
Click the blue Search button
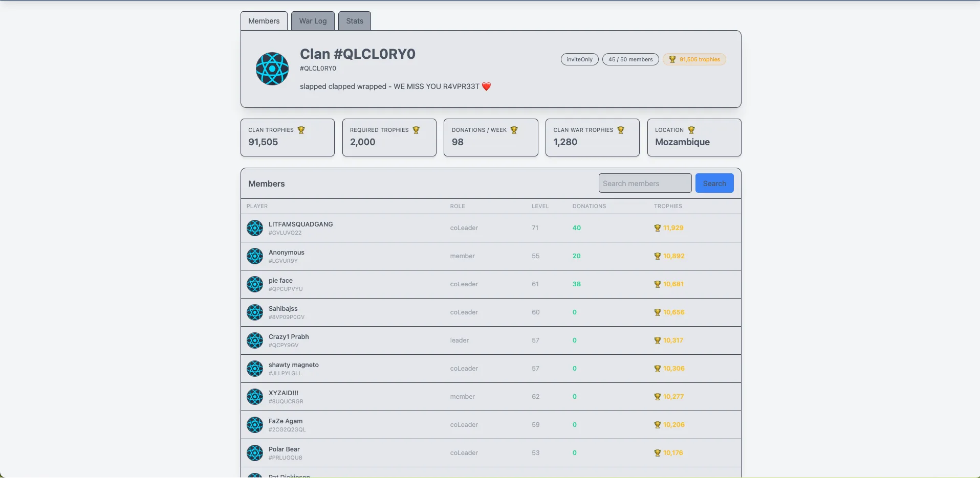coord(714,183)
